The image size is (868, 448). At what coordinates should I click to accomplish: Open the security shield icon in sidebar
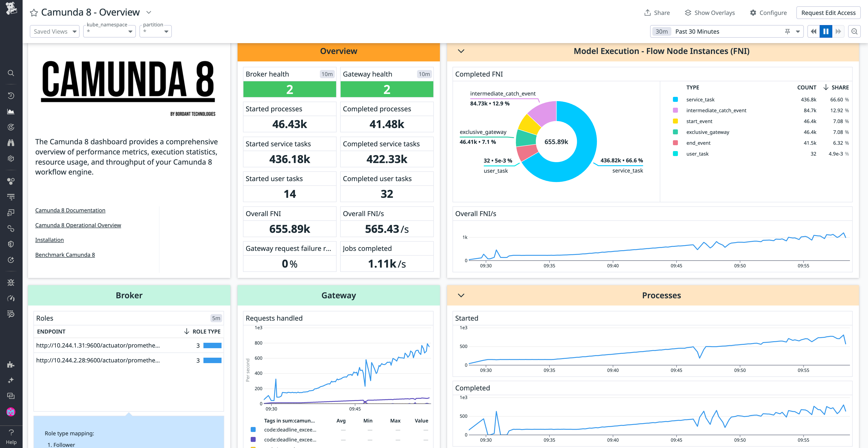coord(11,244)
